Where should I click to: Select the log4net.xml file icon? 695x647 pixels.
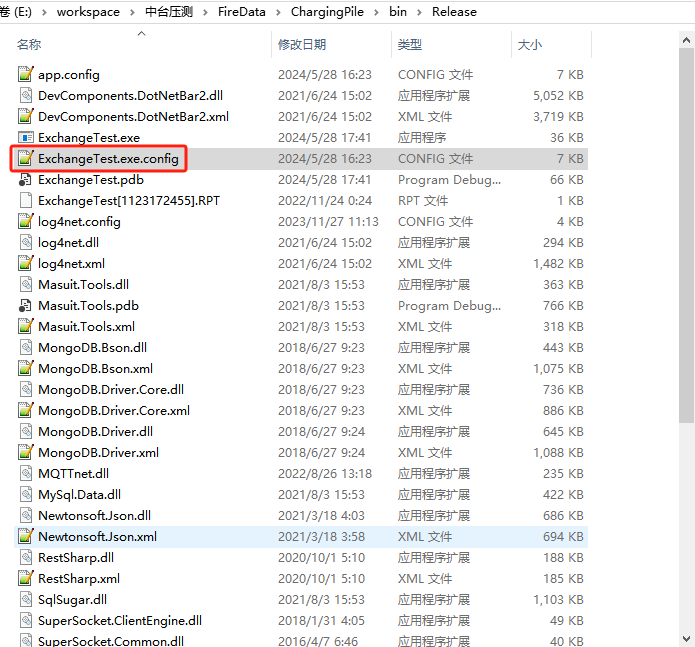click(26, 263)
